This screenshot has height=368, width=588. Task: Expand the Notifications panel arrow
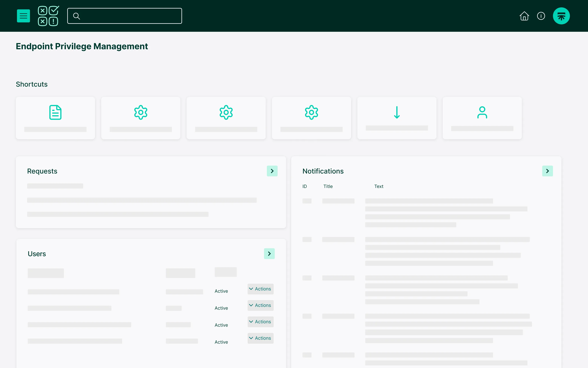[547, 171]
